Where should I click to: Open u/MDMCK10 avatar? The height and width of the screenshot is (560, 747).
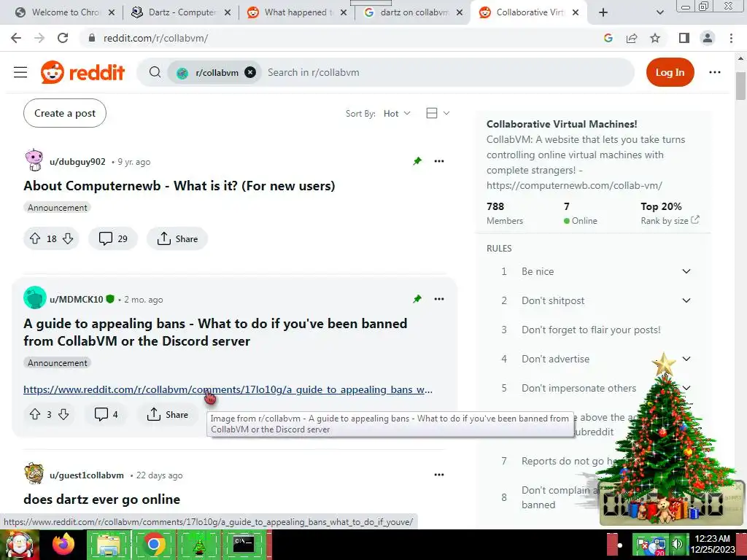click(x=35, y=298)
